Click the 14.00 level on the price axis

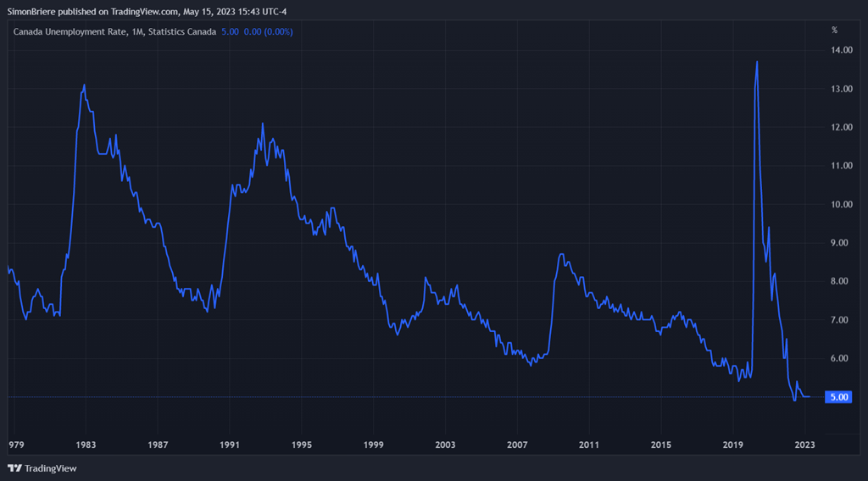(842, 51)
